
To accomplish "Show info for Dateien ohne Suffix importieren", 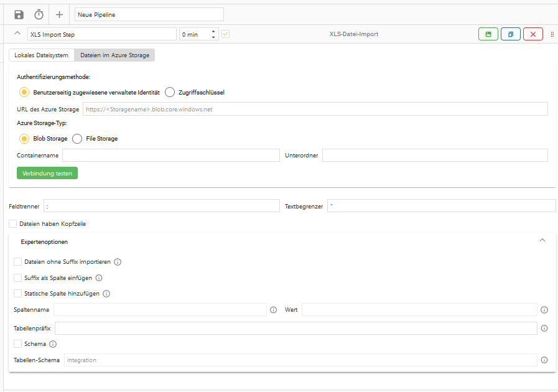I will pyautogui.click(x=118, y=262).
